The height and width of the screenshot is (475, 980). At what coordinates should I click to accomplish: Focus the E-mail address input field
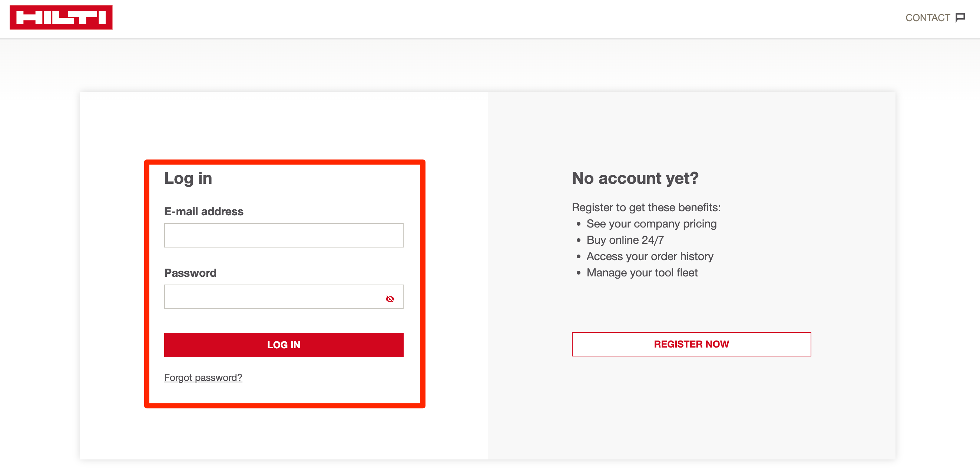tap(284, 235)
